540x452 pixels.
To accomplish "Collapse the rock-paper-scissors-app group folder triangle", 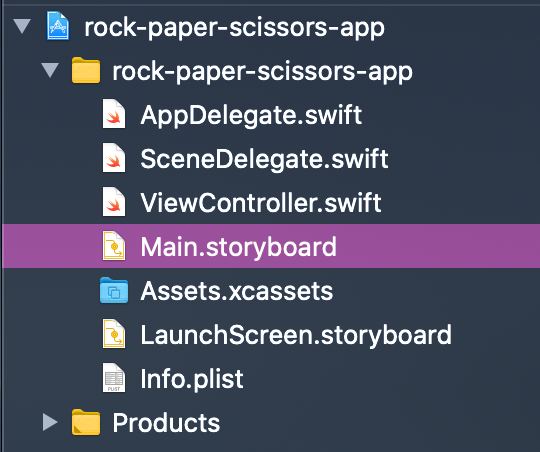I will [x=50, y=70].
